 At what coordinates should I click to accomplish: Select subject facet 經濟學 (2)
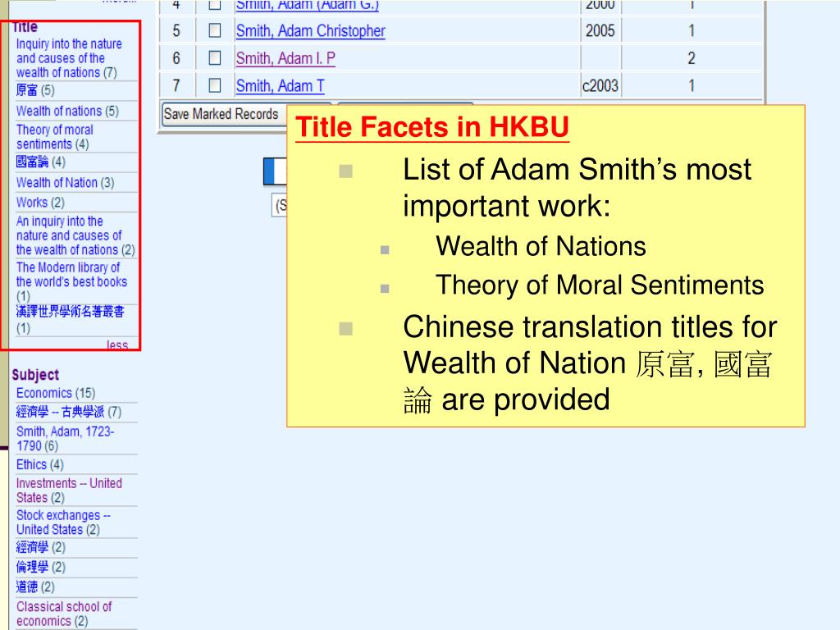pos(41,547)
